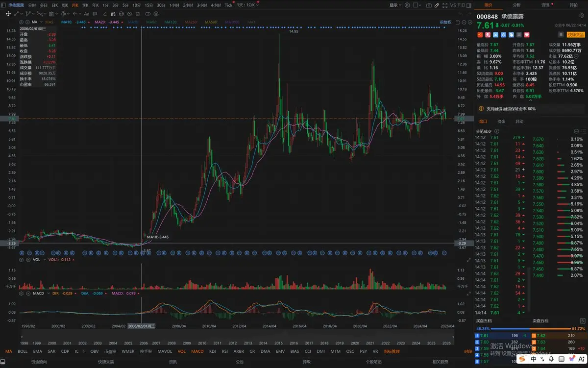Click the trash delete drawings icon
The width and height of the screenshot is (588, 368).
point(138,14)
